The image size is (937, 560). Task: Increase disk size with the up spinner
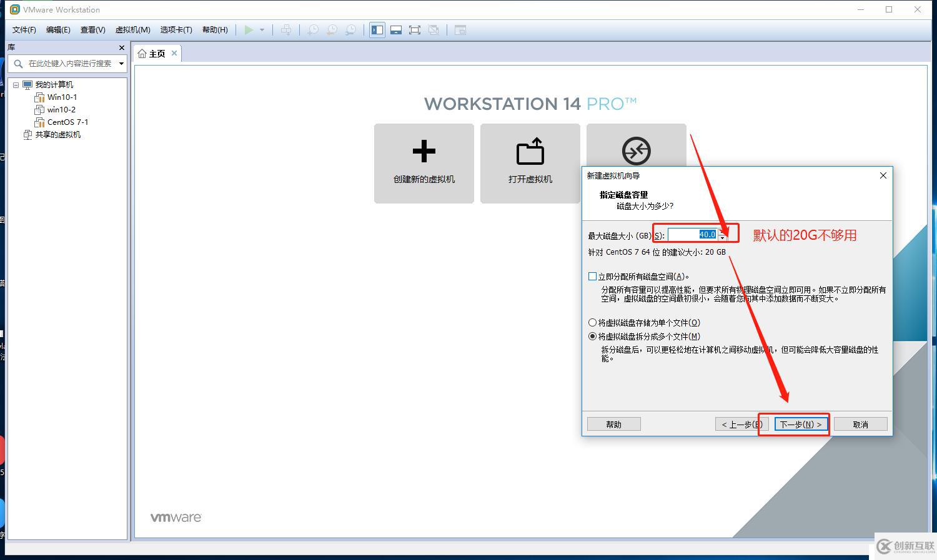723,232
